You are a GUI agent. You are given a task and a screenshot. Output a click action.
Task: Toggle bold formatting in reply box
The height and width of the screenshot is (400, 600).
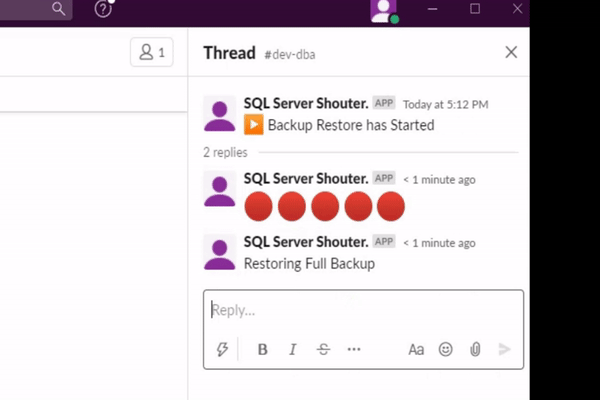click(x=263, y=349)
